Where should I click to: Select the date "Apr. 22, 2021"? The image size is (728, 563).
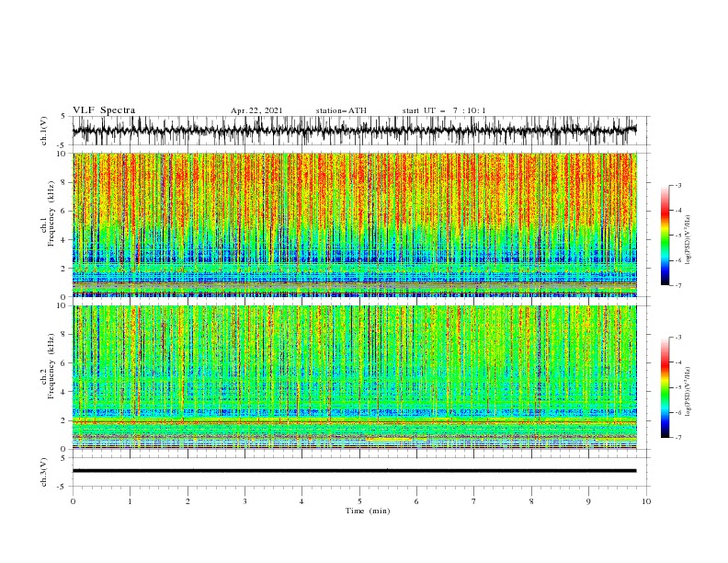coord(256,110)
